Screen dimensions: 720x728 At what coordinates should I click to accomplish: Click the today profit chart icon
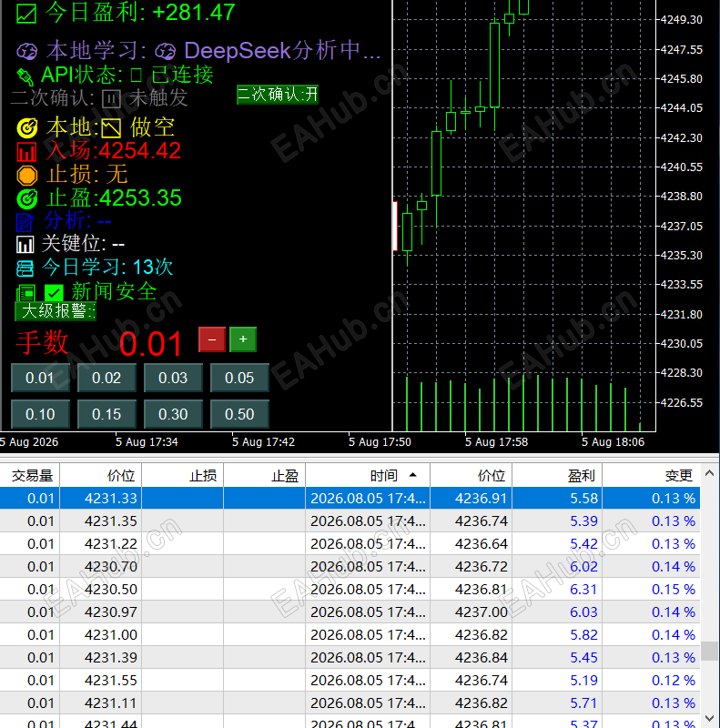[x=26, y=14]
